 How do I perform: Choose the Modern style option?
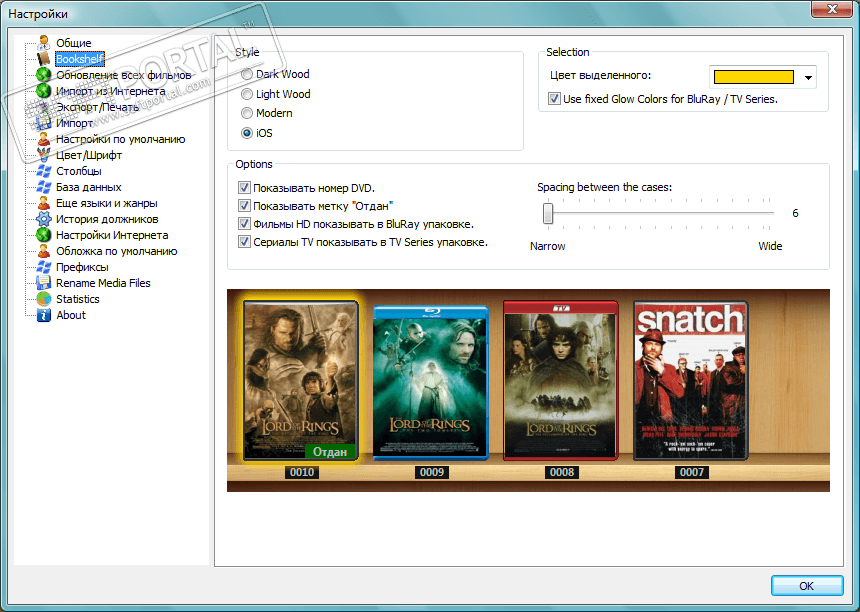coord(247,113)
